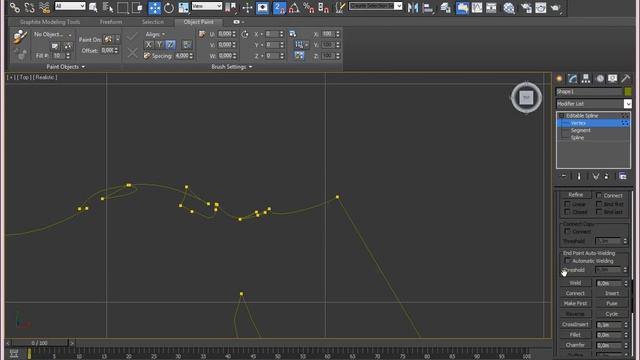The image size is (640, 360).
Task: Click the Fuse button
Action: pyautogui.click(x=611, y=304)
